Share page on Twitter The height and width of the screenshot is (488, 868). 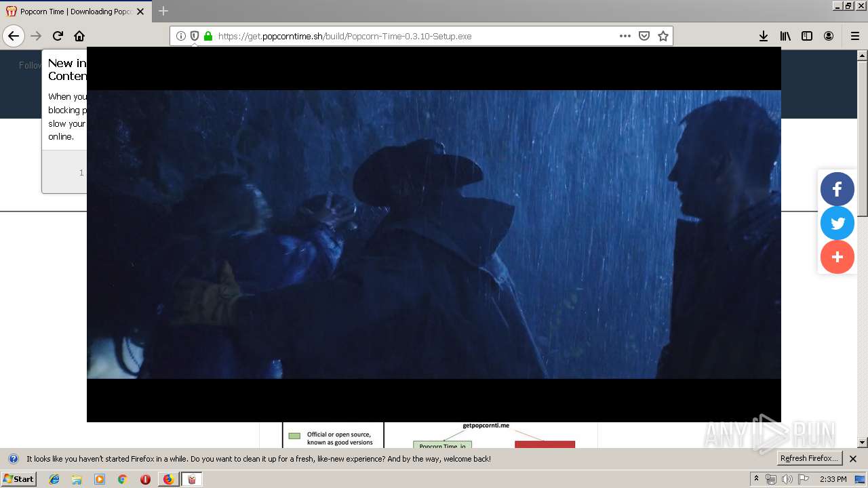coord(837,223)
